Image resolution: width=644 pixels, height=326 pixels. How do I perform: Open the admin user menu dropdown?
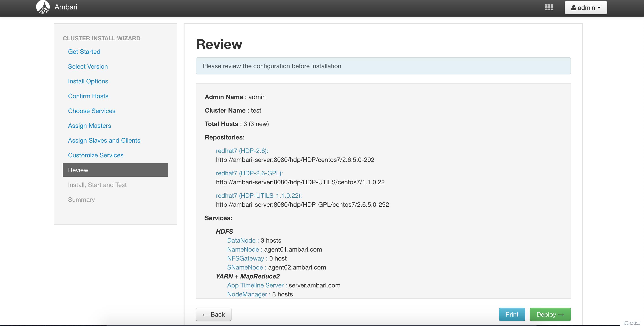pyautogui.click(x=586, y=7)
